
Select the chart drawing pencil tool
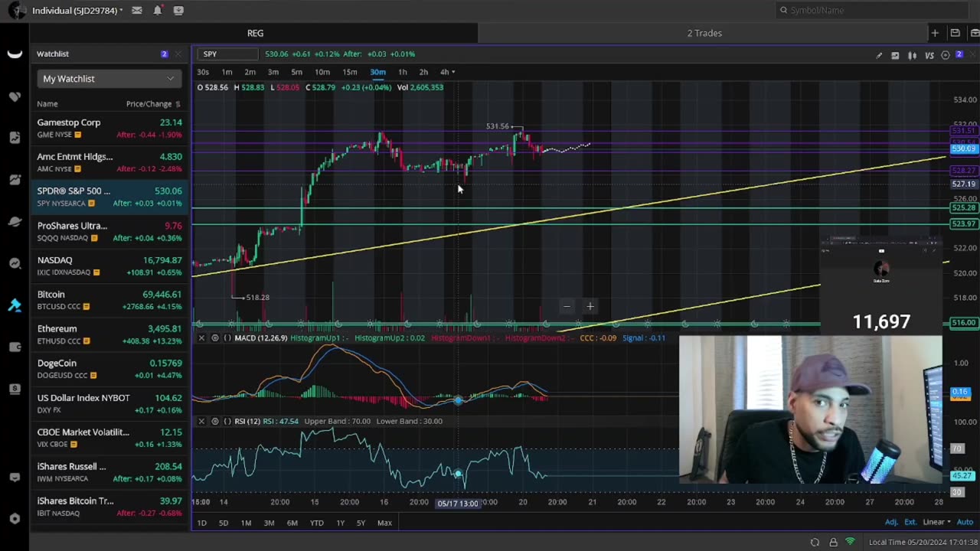click(879, 55)
